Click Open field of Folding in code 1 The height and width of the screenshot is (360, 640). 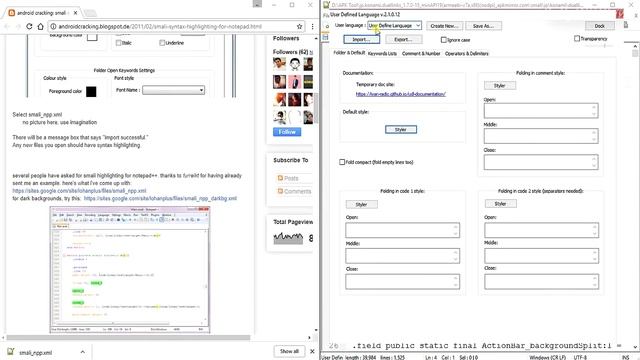(x=402, y=230)
